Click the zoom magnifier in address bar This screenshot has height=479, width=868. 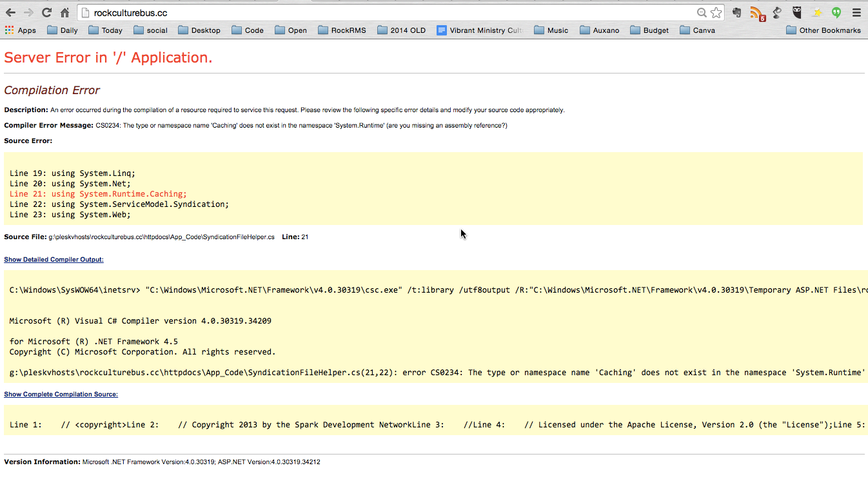point(702,13)
